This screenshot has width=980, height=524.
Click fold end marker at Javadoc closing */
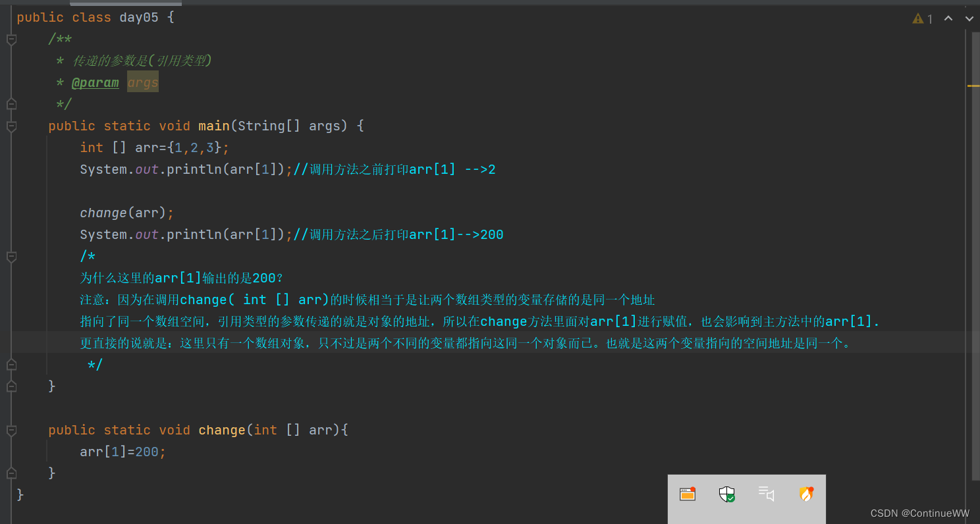click(x=11, y=104)
